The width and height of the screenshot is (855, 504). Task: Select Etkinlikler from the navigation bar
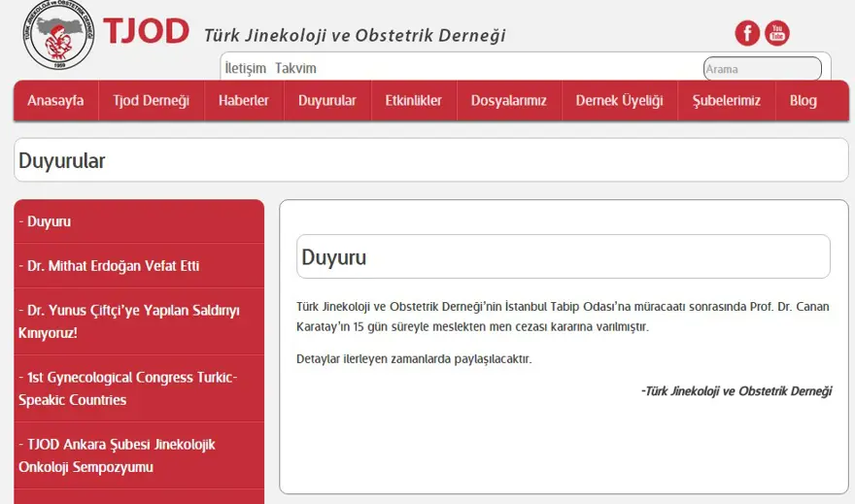pos(413,101)
